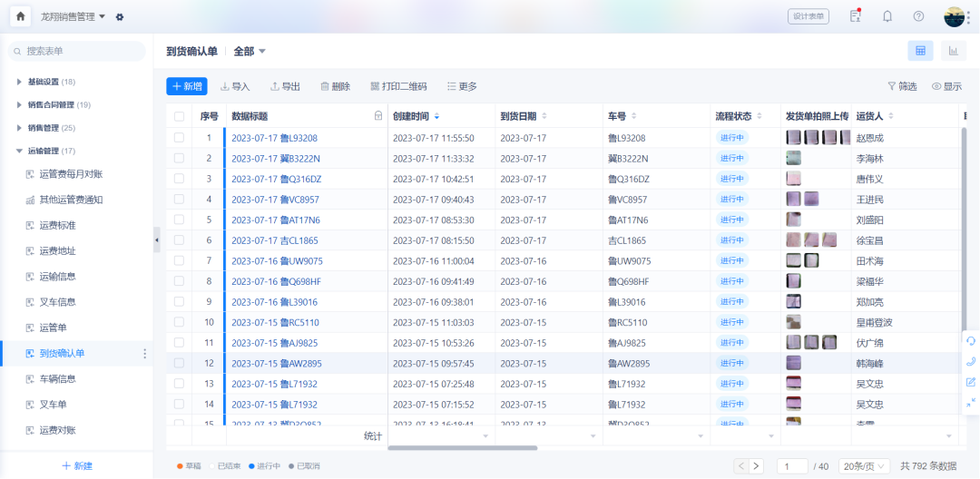Open the app settings gear icon
This screenshot has width=980, height=479.
click(120, 17)
